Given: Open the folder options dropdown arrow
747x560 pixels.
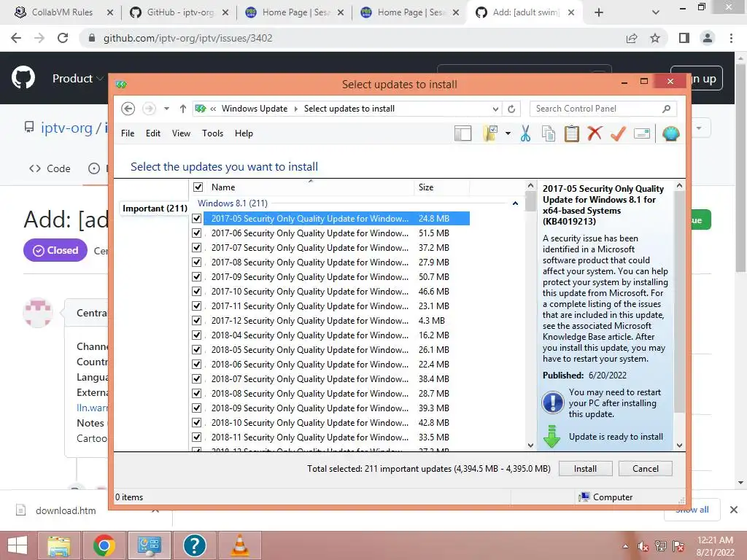Looking at the screenshot, I should 508,134.
